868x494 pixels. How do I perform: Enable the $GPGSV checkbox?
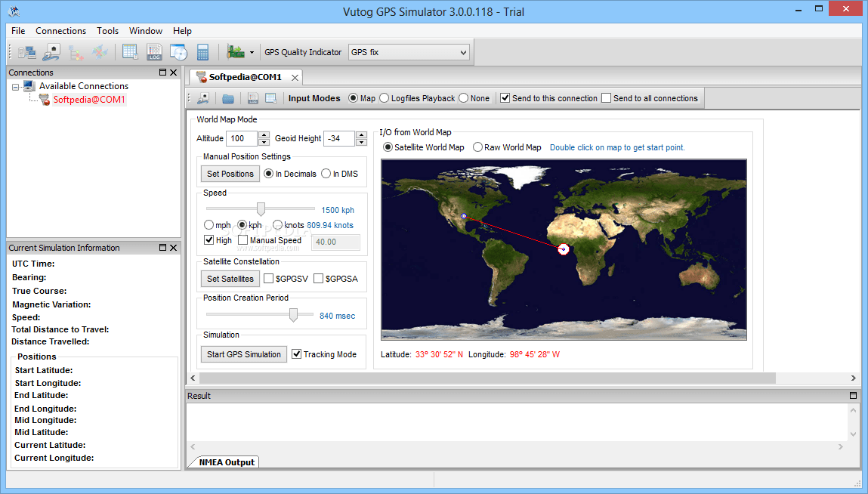[x=269, y=278]
